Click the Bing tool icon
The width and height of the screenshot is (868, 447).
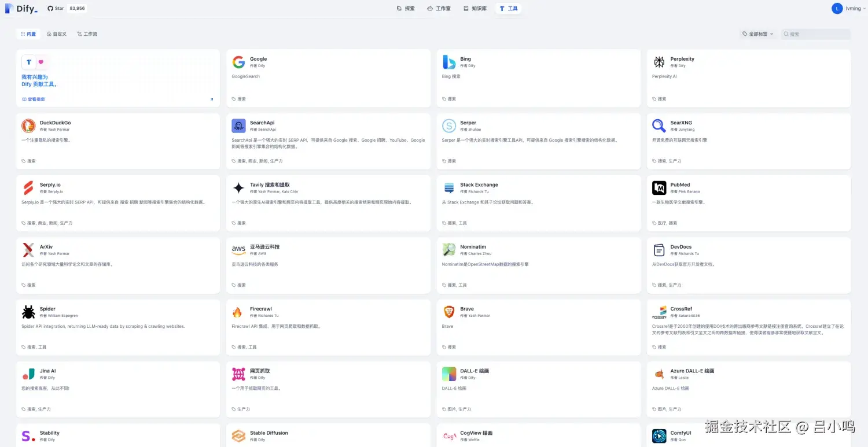[x=449, y=62]
